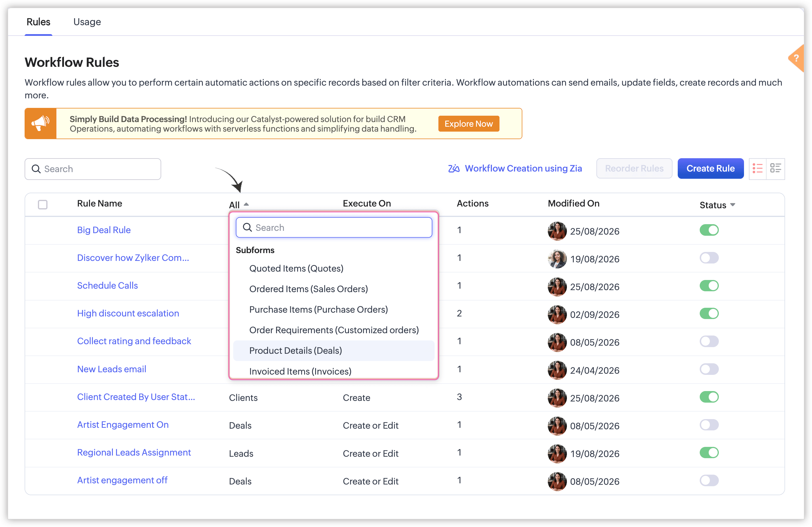Choose Quoted Items (Quotes) from list
812x527 pixels.
click(296, 268)
